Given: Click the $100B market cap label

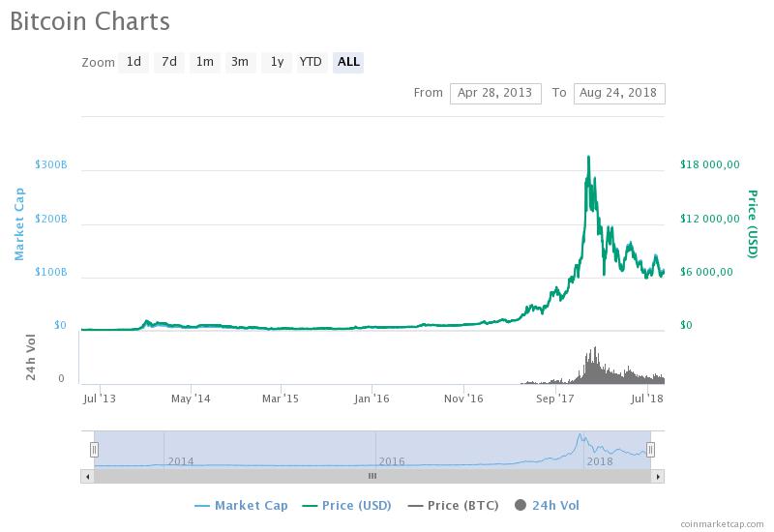Looking at the screenshot, I should pos(51,272).
